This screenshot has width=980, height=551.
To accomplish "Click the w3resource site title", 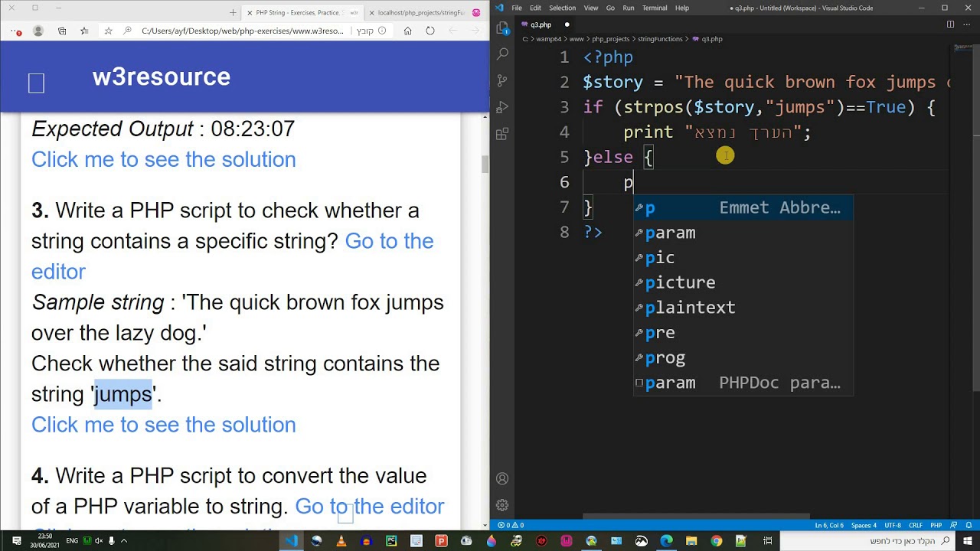I will point(161,77).
